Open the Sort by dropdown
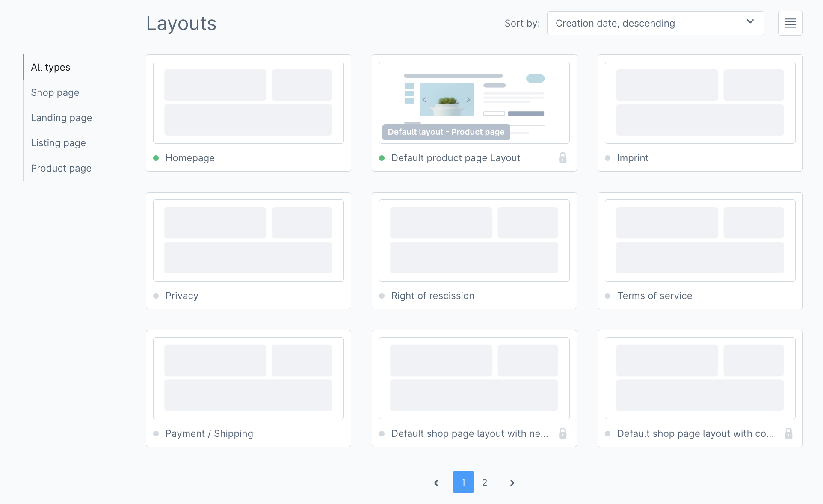Image resolution: width=823 pixels, height=504 pixels. [655, 23]
